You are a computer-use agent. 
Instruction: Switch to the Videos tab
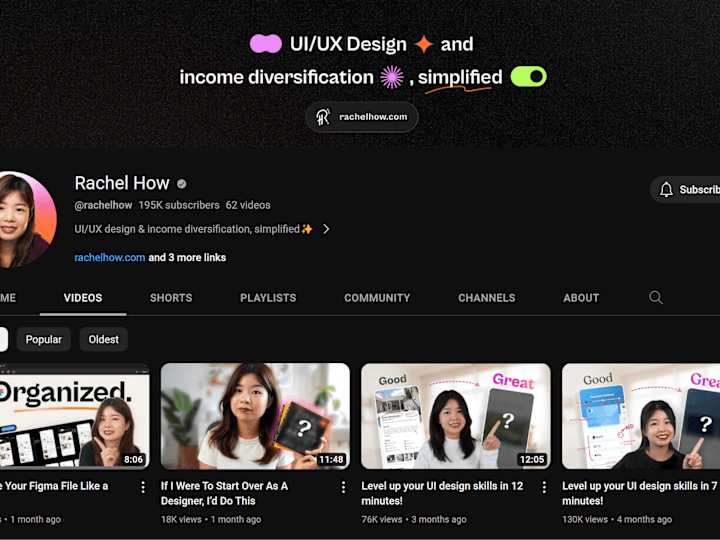tap(83, 298)
